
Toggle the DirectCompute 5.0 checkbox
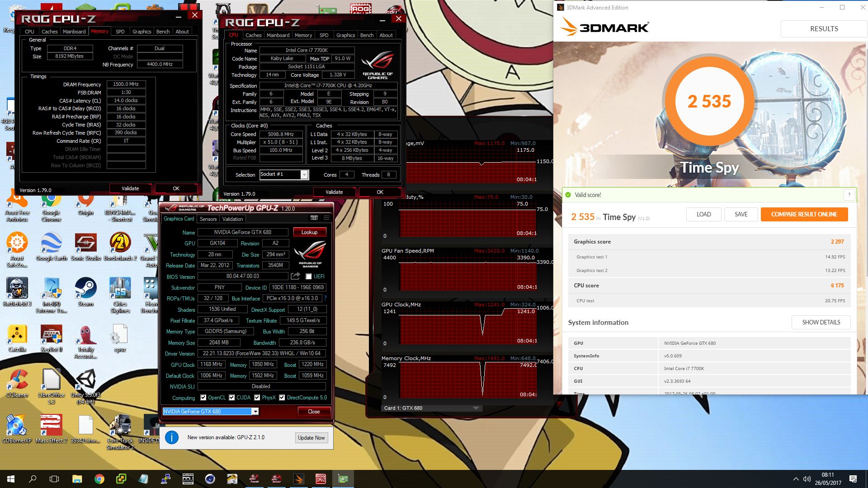tap(282, 398)
